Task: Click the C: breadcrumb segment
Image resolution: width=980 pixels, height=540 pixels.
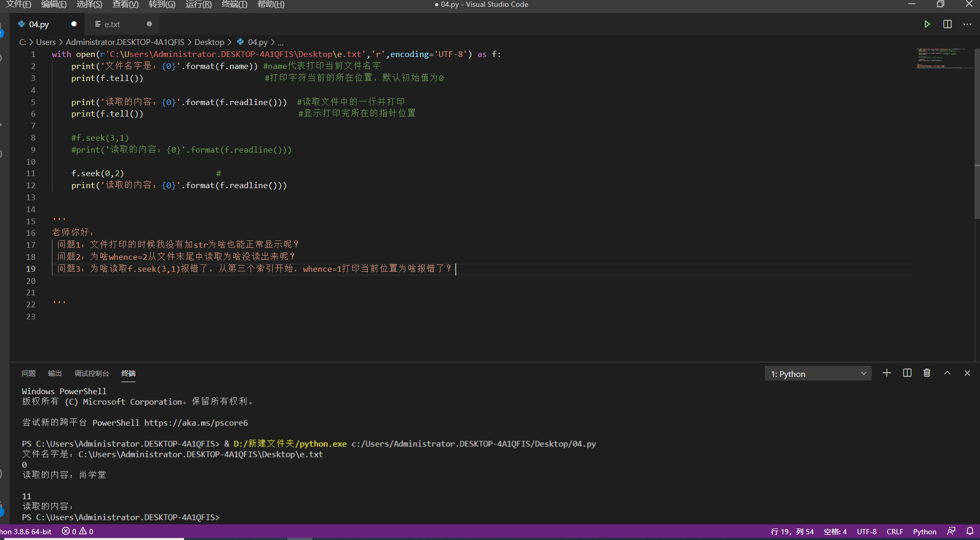Action: point(22,42)
